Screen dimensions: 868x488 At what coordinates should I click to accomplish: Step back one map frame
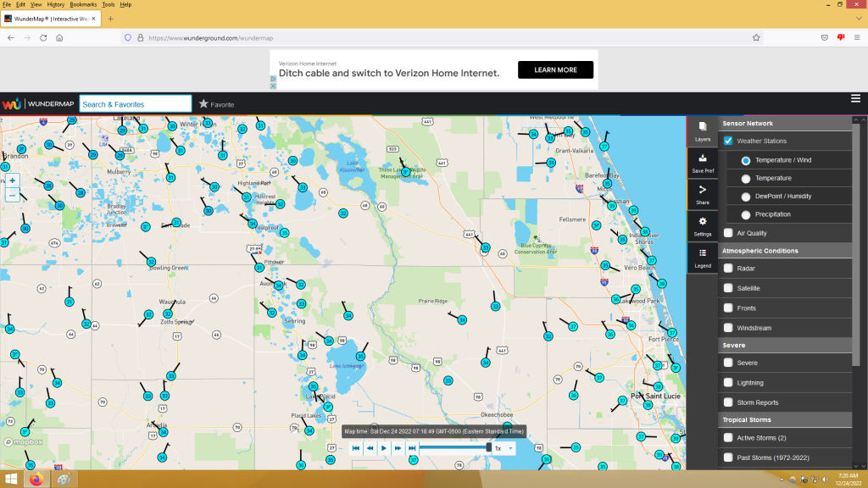[370, 448]
